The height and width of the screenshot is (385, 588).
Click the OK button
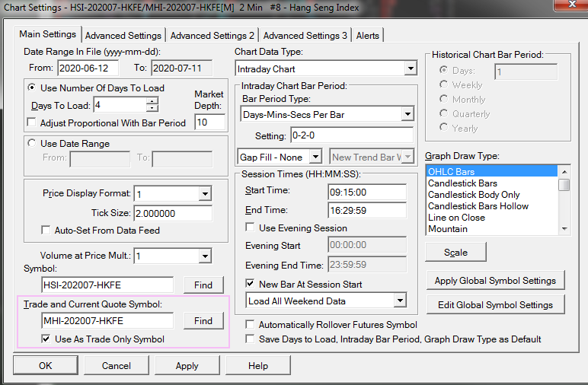tap(46, 365)
